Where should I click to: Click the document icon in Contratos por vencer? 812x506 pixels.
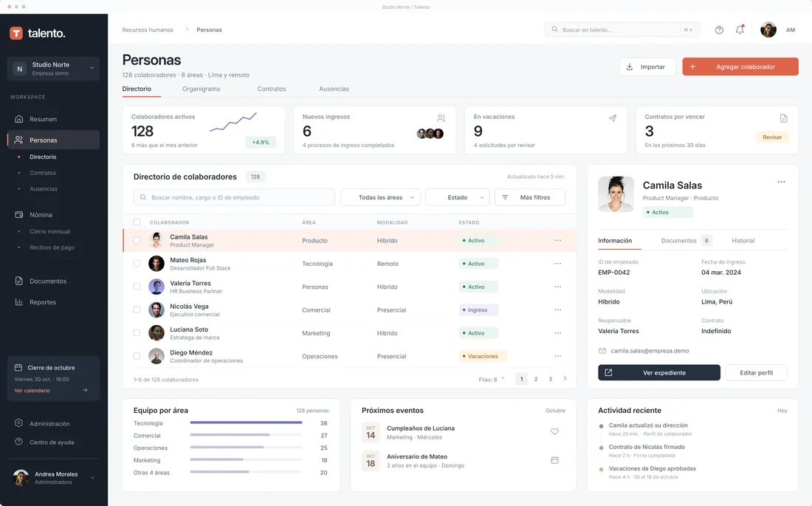783,118
